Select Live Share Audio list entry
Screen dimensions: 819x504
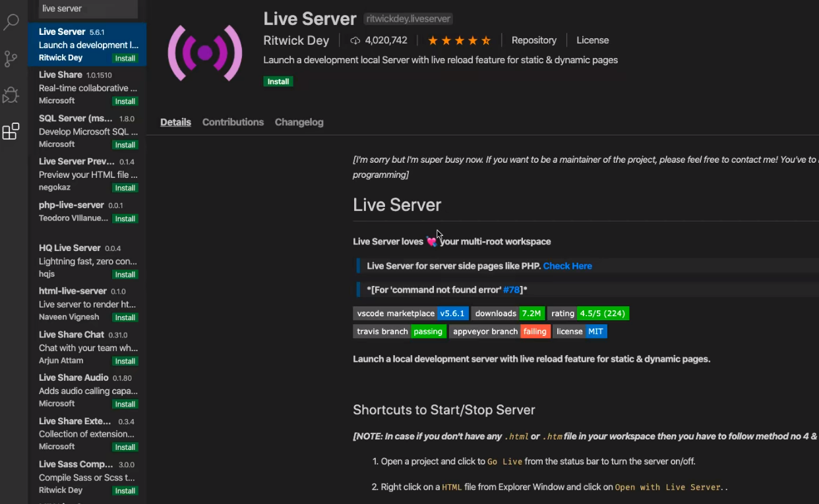pyautogui.click(x=87, y=391)
